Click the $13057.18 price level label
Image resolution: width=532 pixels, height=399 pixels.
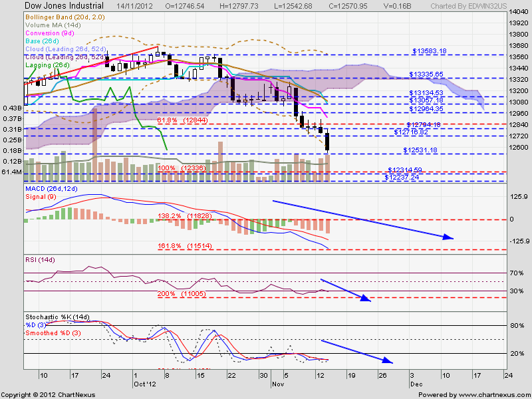tap(426, 100)
